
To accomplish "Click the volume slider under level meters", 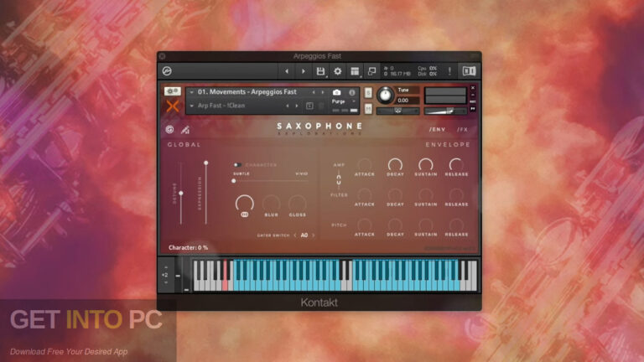I will click(445, 111).
